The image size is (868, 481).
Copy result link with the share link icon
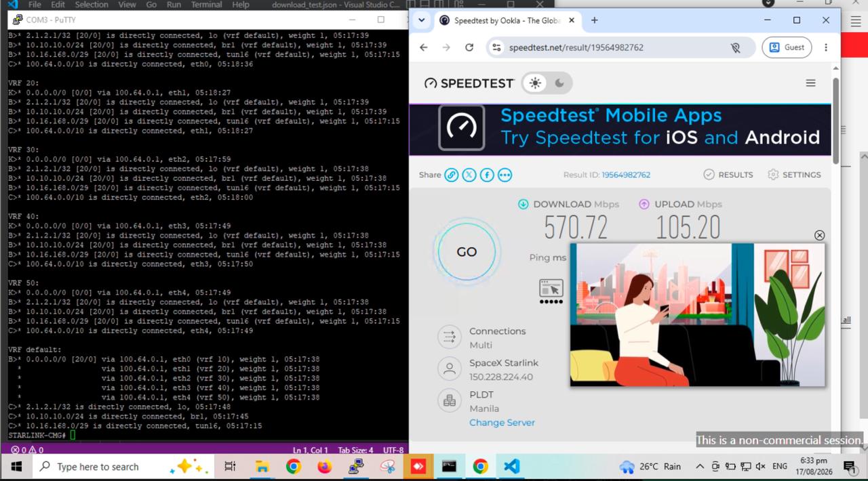coord(451,175)
